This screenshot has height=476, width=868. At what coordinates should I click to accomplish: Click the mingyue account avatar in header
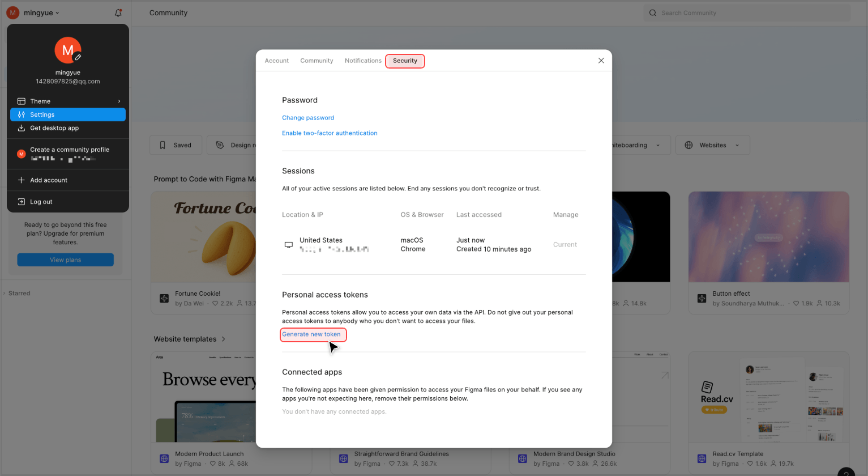point(12,12)
